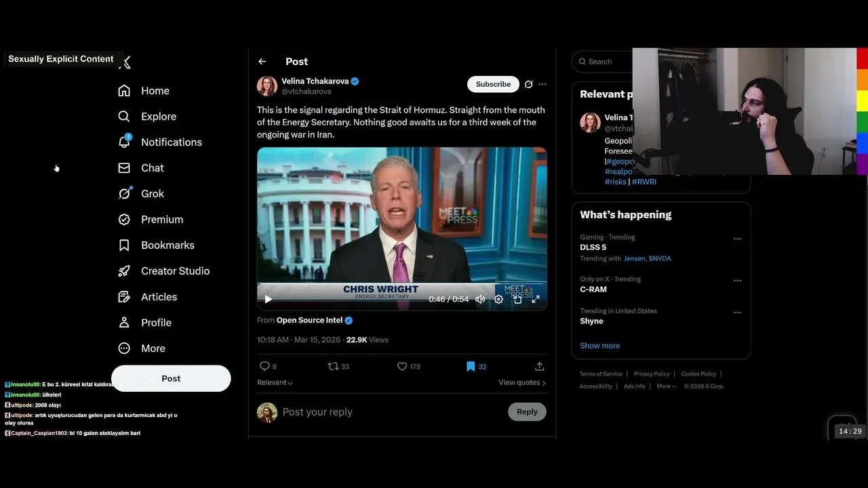868x488 pixels.
Task: Open Grok from the sidebar
Action: pyautogui.click(x=141, y=194)
